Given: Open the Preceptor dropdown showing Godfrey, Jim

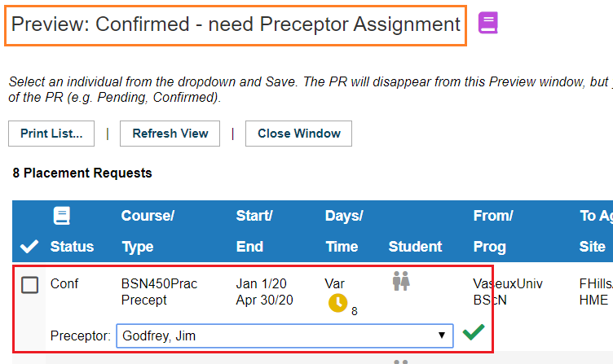Looking at the screenshot, I should 284,335.
